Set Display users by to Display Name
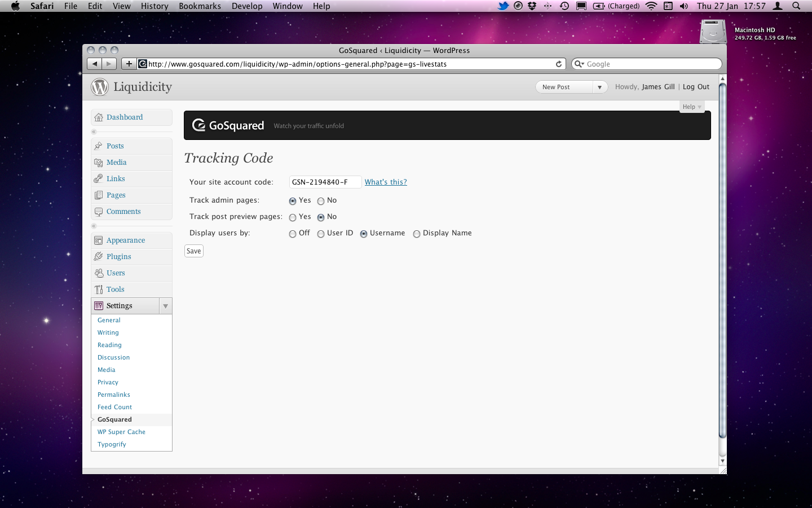The height and width of the screenshot is (508, 812). [417, 234]
